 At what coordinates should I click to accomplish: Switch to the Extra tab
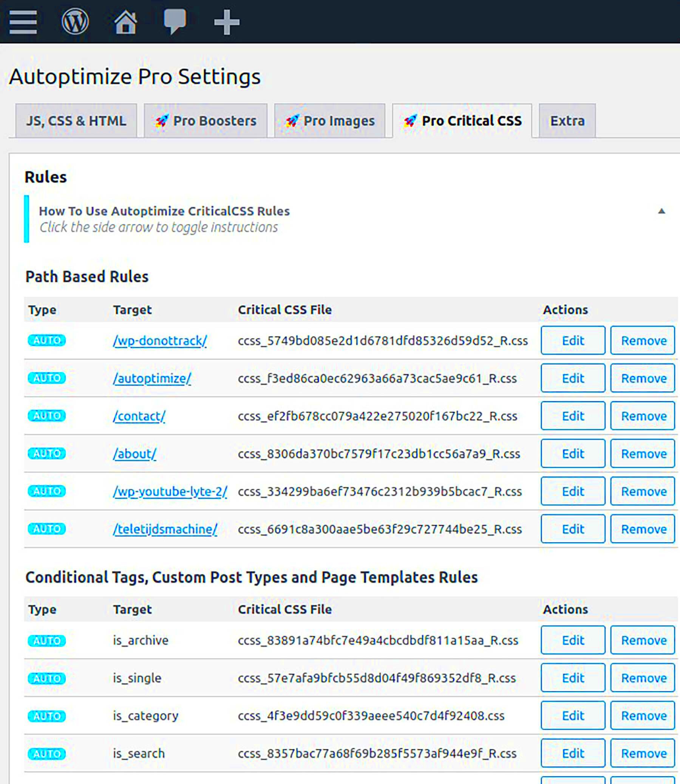point(567,121)
